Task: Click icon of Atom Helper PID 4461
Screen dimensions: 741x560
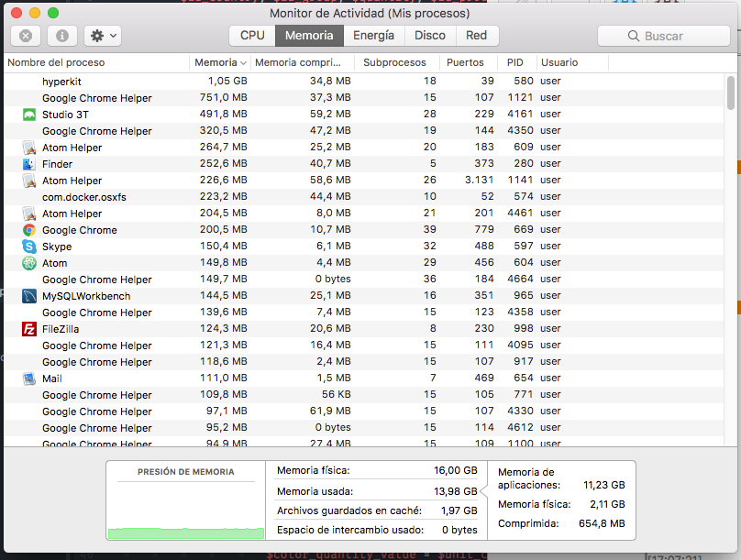Action: tap(29, 214)
